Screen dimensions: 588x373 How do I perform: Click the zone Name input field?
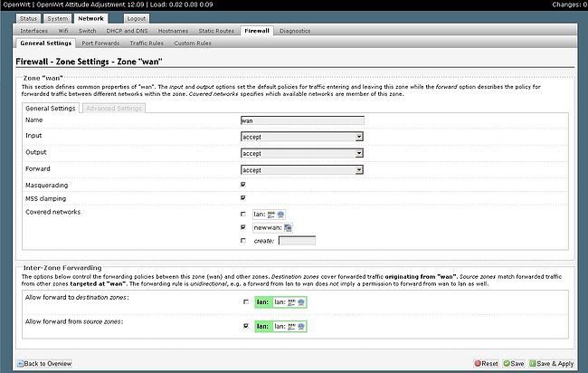click(x=302, y=120)
